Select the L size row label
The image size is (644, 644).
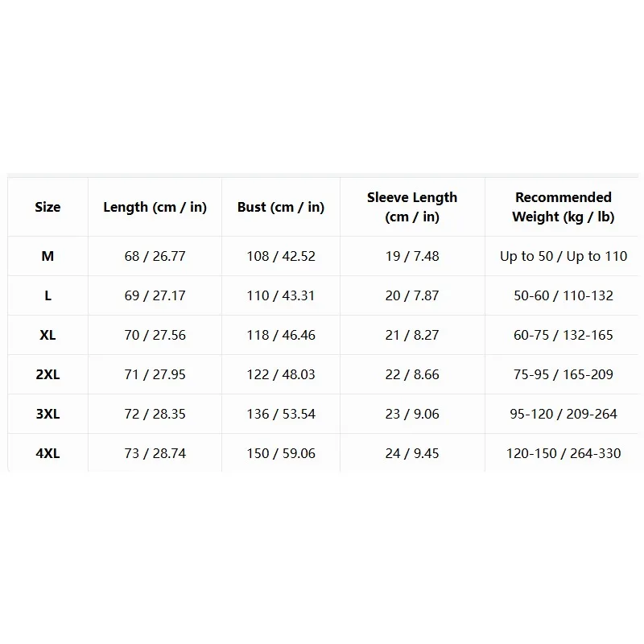[47, 295]
